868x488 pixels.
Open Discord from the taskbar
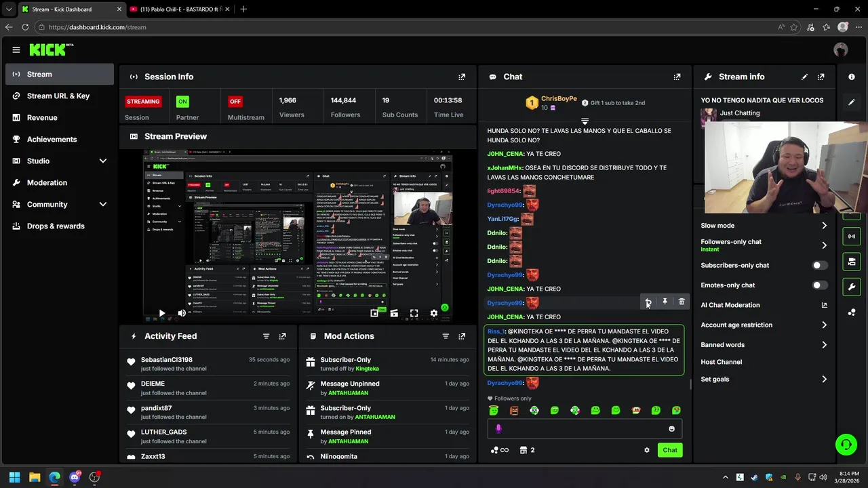click(75, 477)
